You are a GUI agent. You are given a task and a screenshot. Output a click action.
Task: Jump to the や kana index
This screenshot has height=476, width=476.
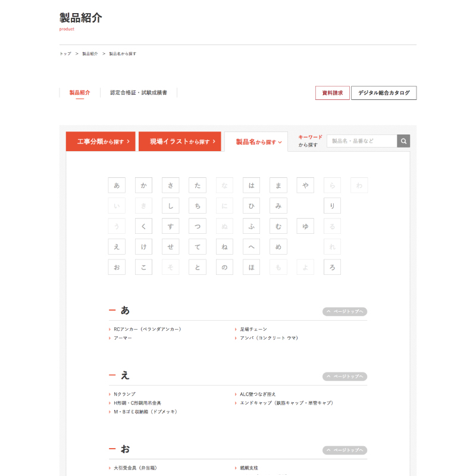305,185
